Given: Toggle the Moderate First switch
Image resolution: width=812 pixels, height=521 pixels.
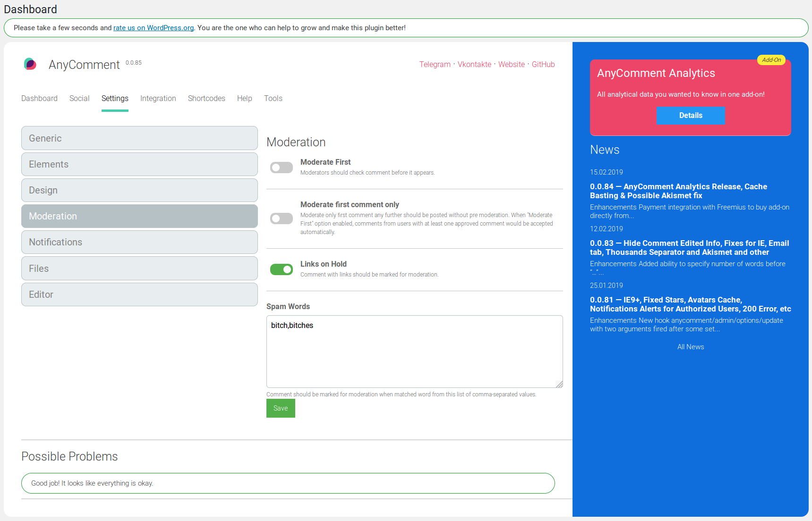Looking at the screenshot, I should (x=282, y=168).
